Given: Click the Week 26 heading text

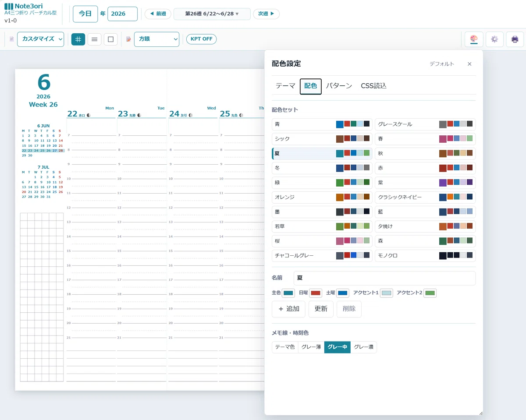Looking at the screenshot, I should pos(43,105).
